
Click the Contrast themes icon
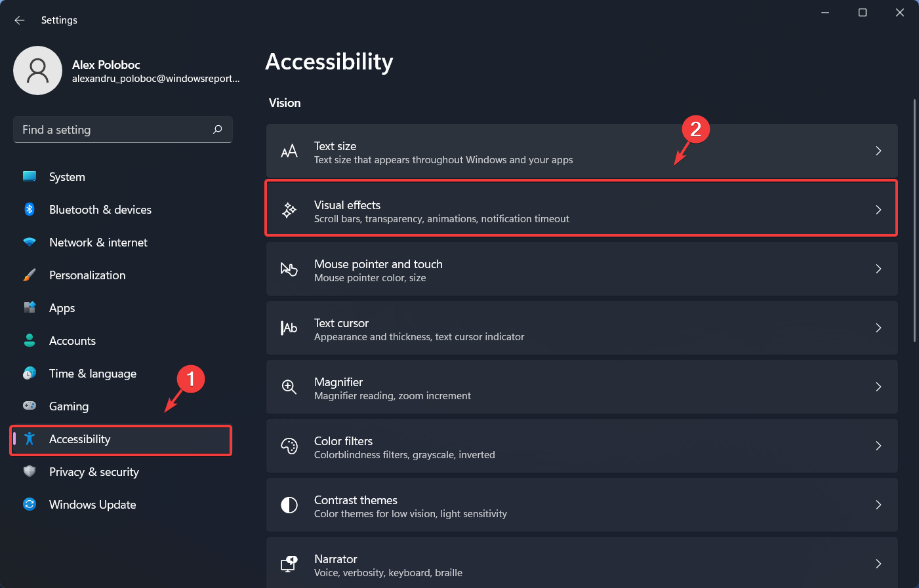[x=289, y=505]
